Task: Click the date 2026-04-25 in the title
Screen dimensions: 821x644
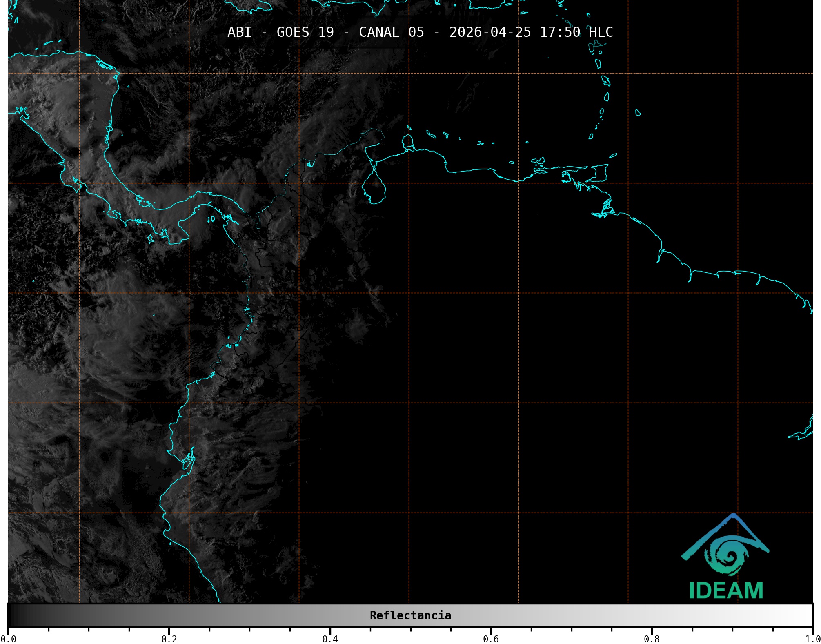Action: 490,32
